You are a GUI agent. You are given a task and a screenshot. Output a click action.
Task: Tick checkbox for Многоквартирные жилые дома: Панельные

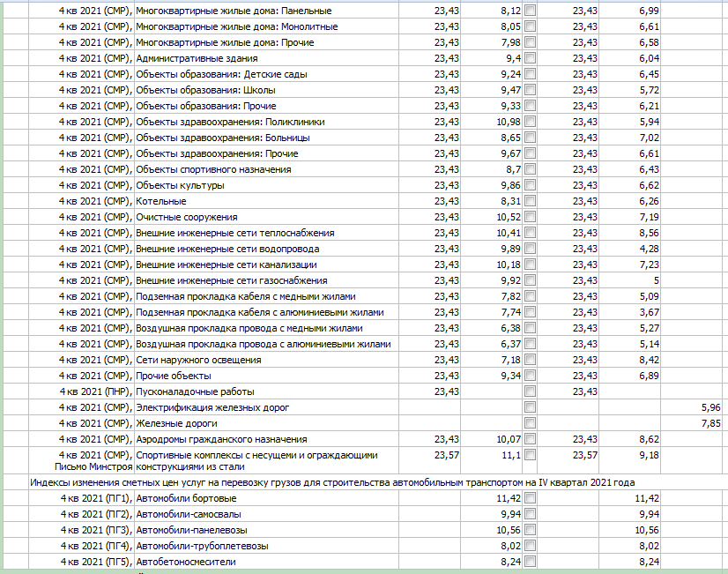tap(530, 11)
